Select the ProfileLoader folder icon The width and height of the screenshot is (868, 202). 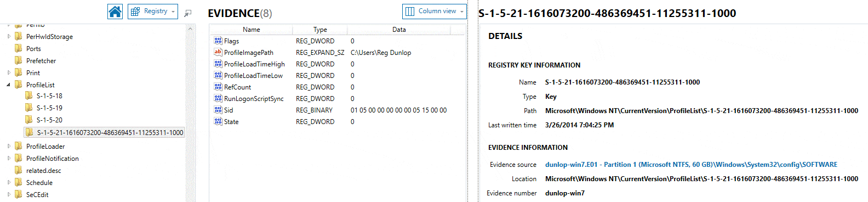[x=19, y=146]
